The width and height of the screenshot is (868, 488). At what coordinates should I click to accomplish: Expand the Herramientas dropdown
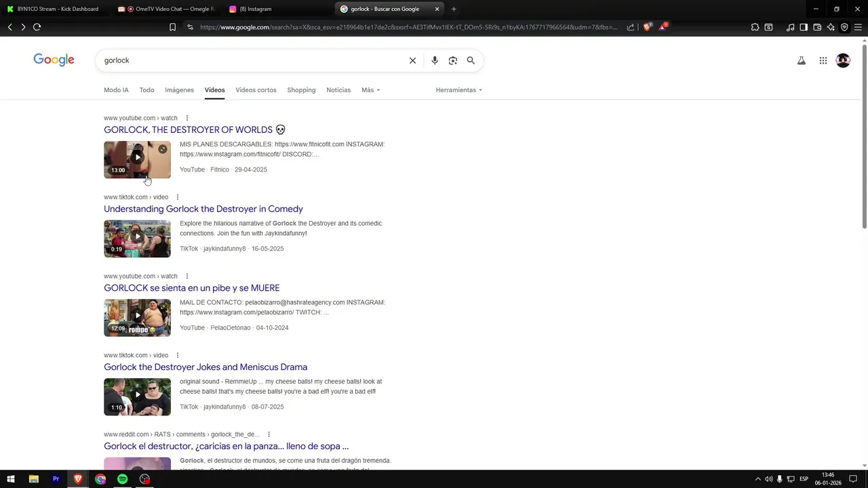tap(459, 90)
